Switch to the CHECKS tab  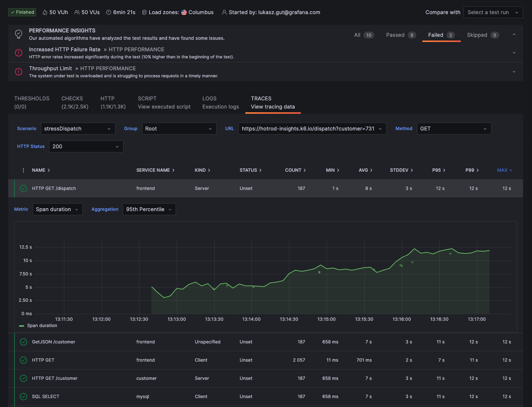pos(74,102)
